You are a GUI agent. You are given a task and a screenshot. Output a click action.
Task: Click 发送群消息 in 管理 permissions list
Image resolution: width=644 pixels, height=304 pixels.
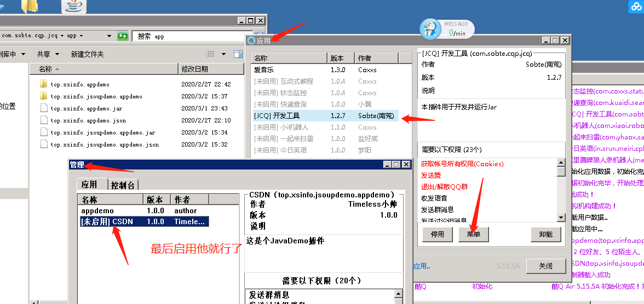point(269,295)
